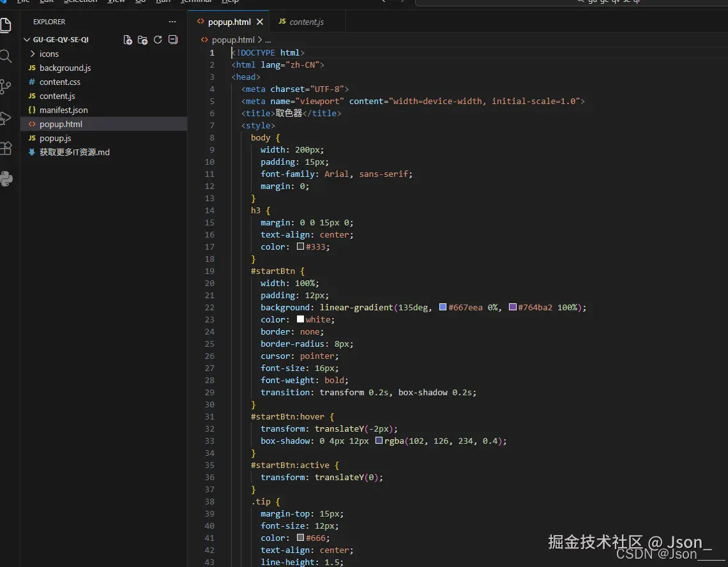This screenshot has height=567, width=728.
Task: Click the #764ba2 color swatch
Action: click(513, 307)
